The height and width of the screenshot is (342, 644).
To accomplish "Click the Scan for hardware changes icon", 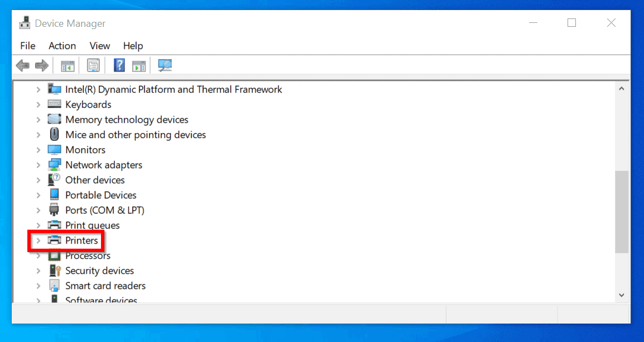I will (x=165, y=65).
